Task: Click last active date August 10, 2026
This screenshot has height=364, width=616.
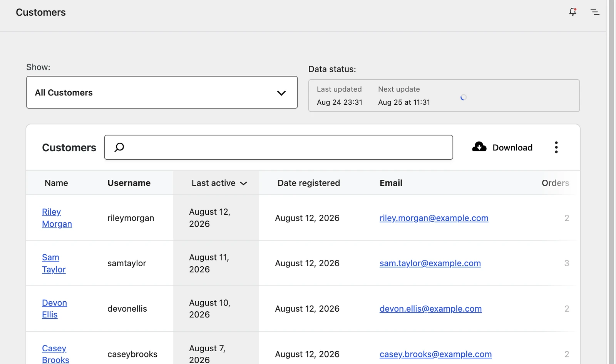Action: (x=209, y=309)
